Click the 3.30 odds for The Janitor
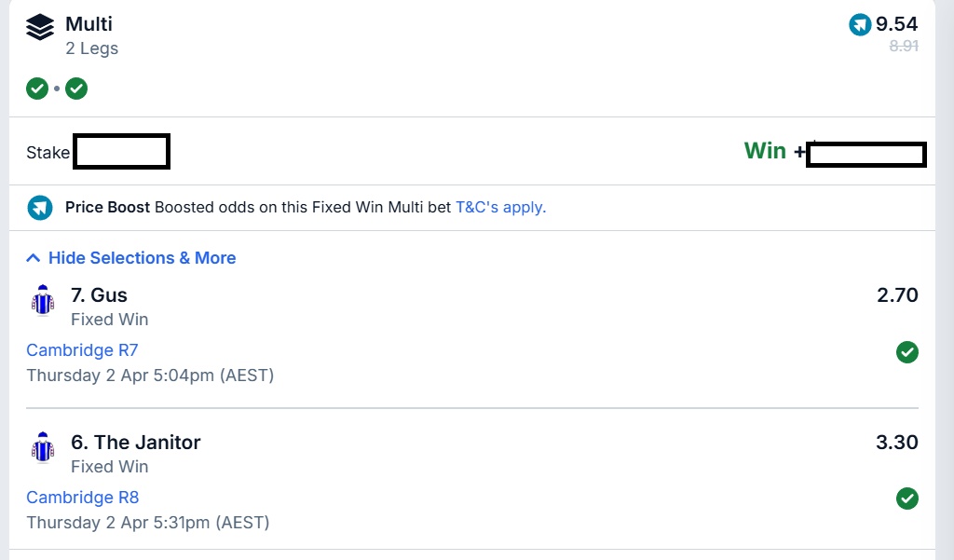 point(897,443)
